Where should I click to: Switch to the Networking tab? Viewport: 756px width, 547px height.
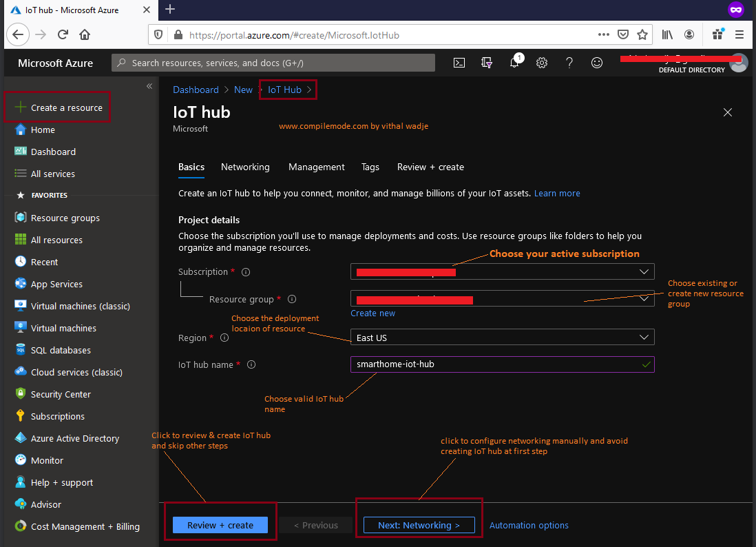pyautogui.click(x=245, y=167)
